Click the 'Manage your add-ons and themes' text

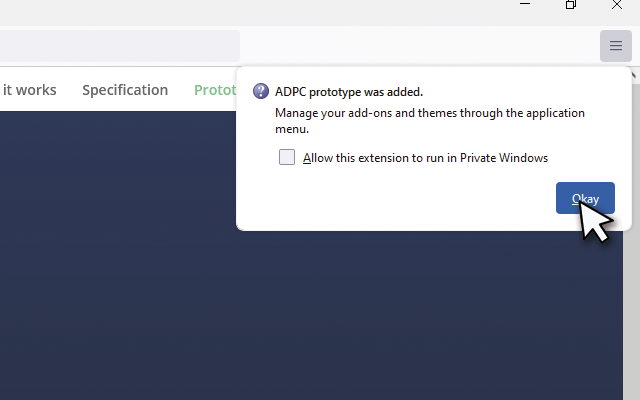pyautogui.click(x=429, y=121)
